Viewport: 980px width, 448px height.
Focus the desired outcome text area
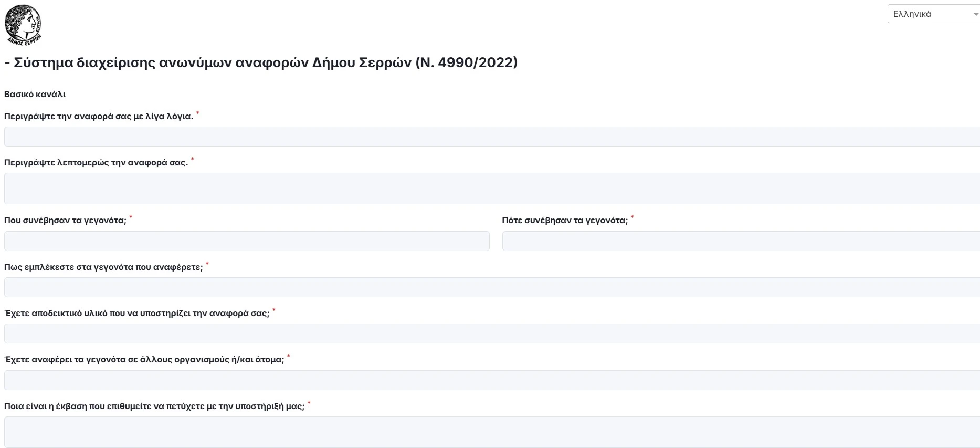[491, 432]
